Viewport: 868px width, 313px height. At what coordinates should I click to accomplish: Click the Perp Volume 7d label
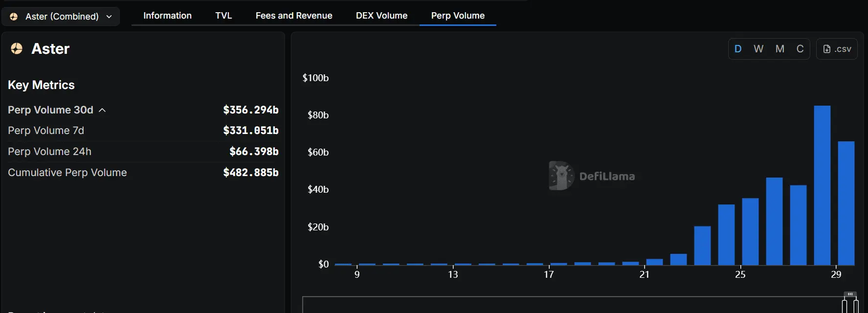pyautogui.click(x=46, y=131)
